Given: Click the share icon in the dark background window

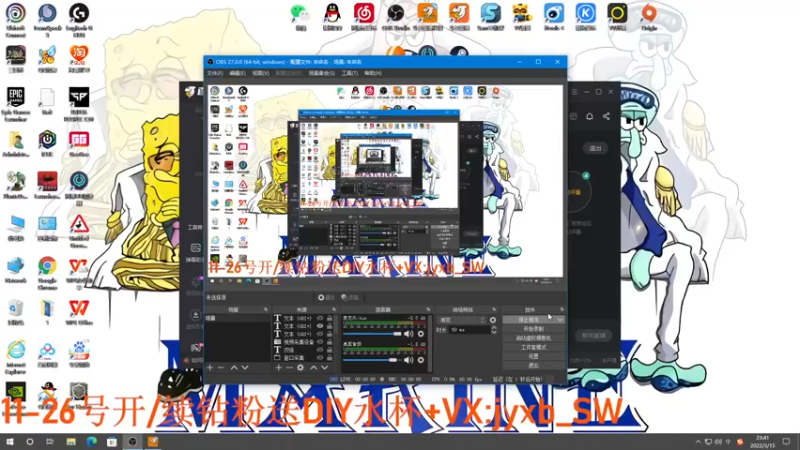Looking at the screenshot, I should coord(606,116).
